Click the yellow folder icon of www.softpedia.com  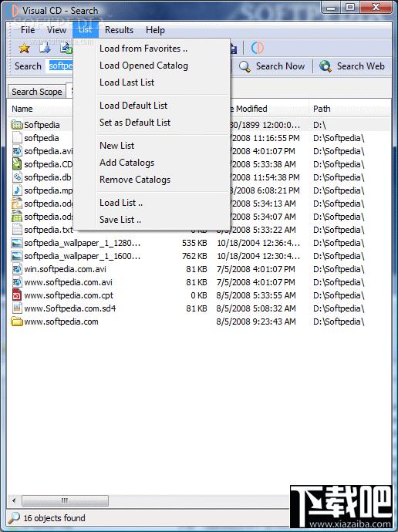[x=17, y=322]
